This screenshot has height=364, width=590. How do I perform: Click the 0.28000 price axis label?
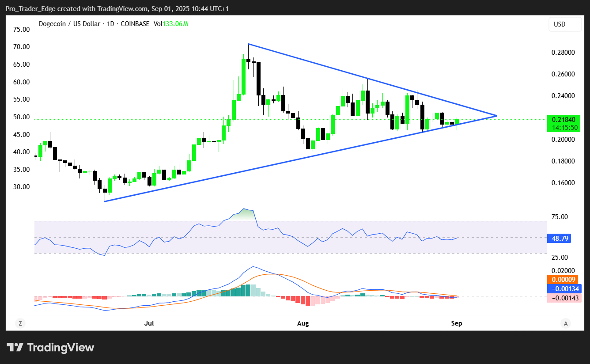[x=563, y=53]
